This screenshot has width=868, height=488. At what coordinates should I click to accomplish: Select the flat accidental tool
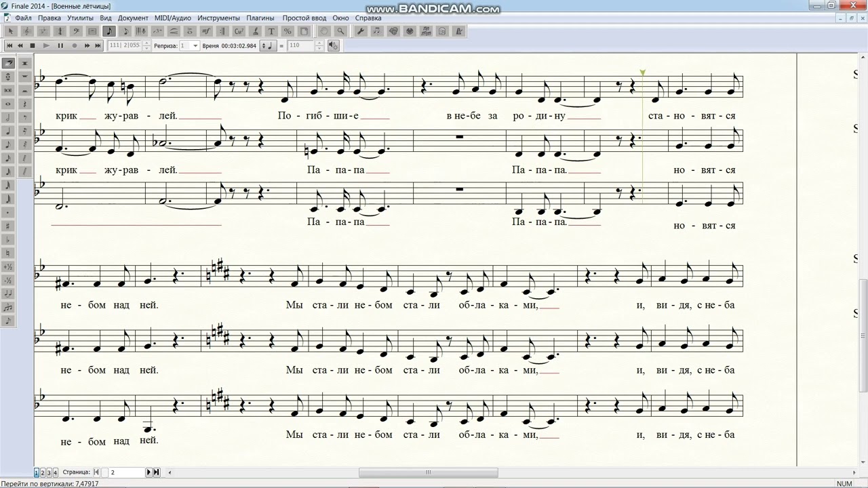coord(8,239)
